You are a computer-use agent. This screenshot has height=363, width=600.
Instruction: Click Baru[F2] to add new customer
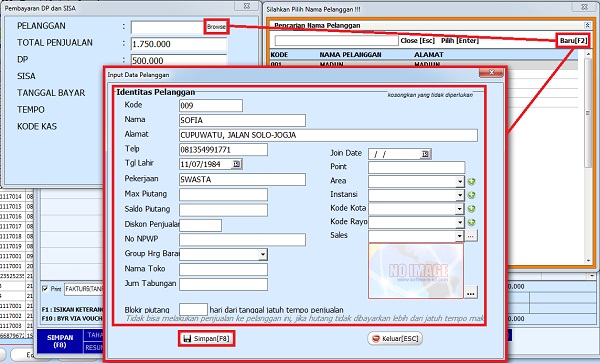point(573,41)
